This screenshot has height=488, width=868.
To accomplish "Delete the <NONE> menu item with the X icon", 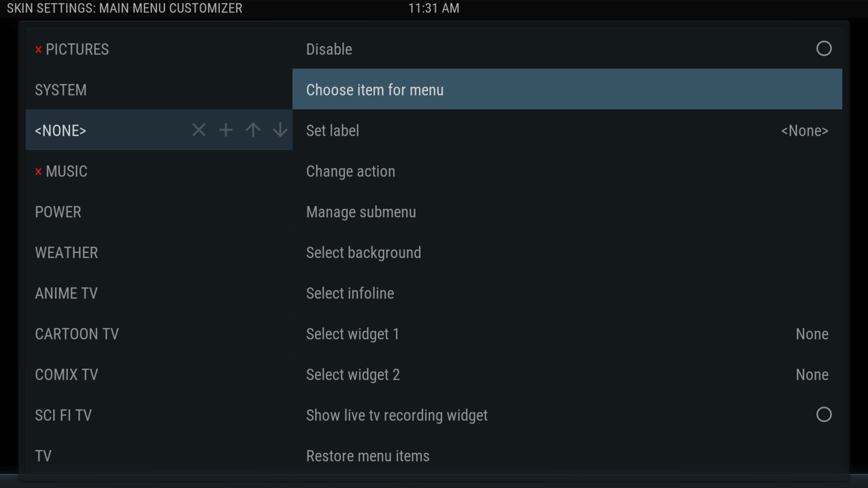I will point(198,130).
